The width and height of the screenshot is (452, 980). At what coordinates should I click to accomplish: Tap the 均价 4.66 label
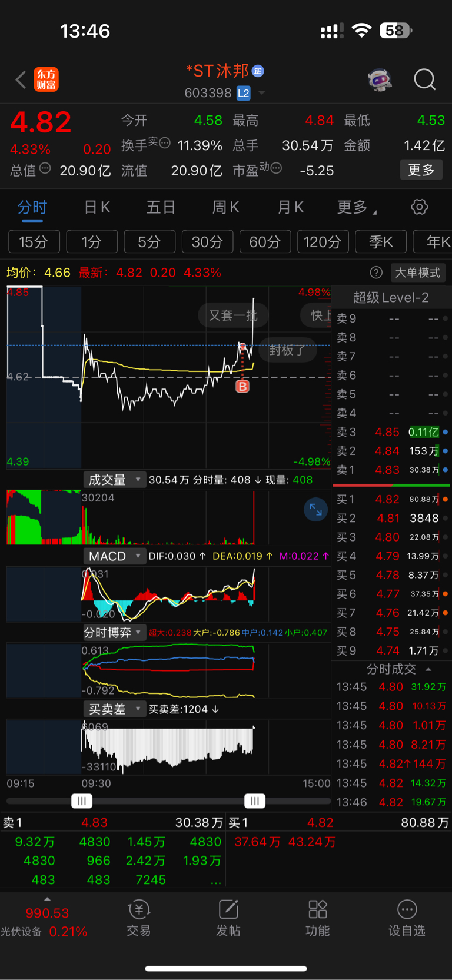[38, 273]
